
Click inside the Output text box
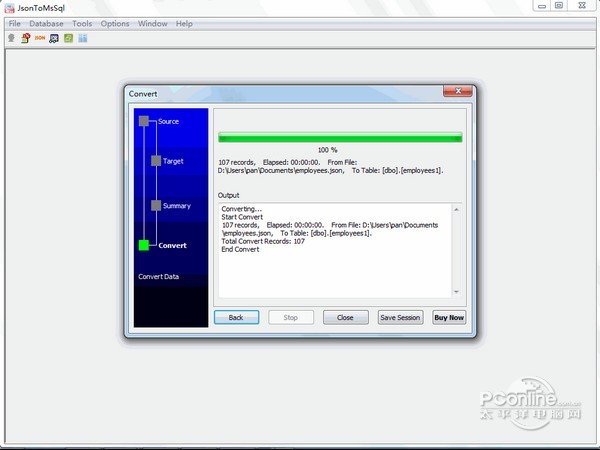[x=335, y=251]
